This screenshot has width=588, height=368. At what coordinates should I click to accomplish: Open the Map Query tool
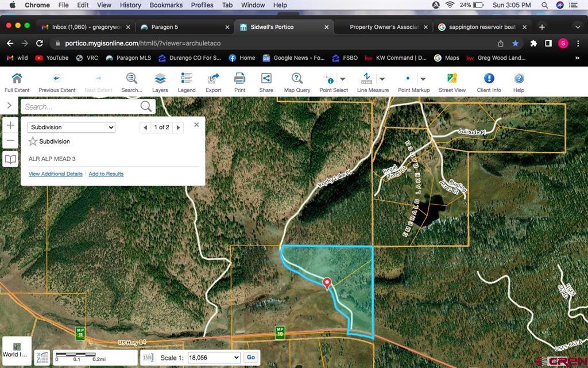pyautogui.click(x=297, y=79)
